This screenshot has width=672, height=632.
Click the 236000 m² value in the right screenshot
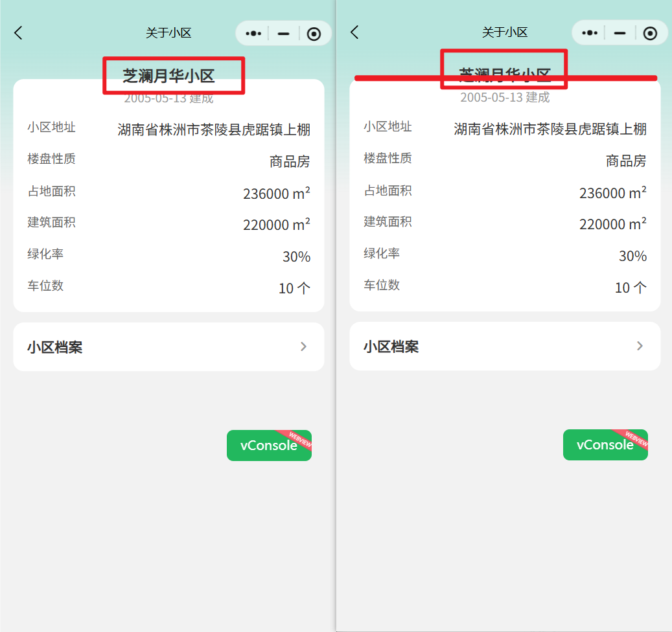coord(612,193)
